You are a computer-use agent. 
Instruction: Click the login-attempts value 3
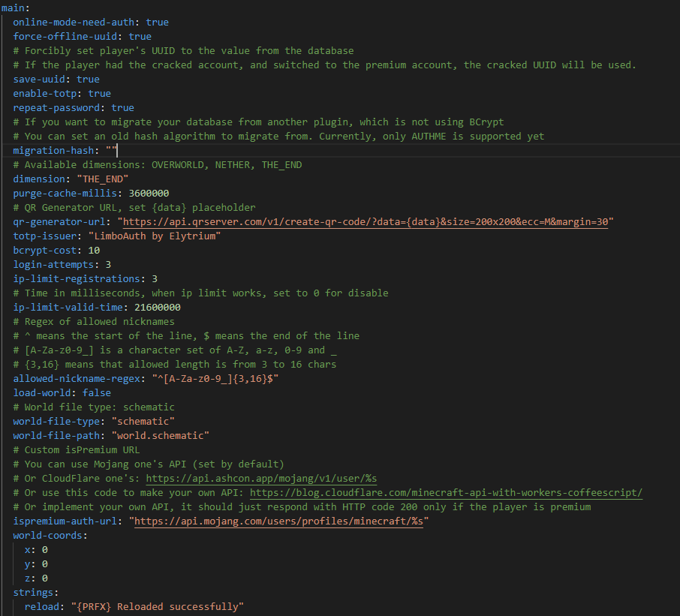tap(107, 264)
